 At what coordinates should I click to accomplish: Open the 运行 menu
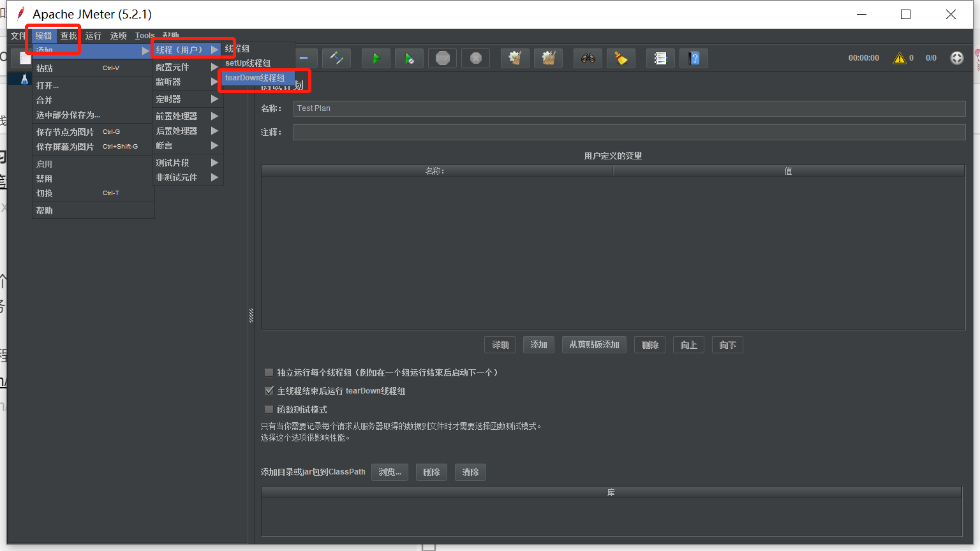(x=93, y=36)
